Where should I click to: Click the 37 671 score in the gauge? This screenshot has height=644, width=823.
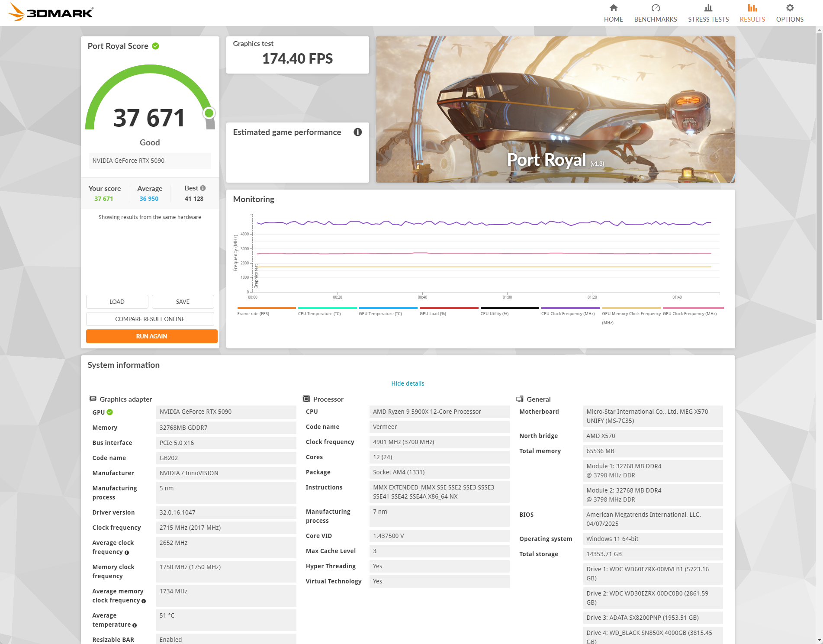click(149, 118)
